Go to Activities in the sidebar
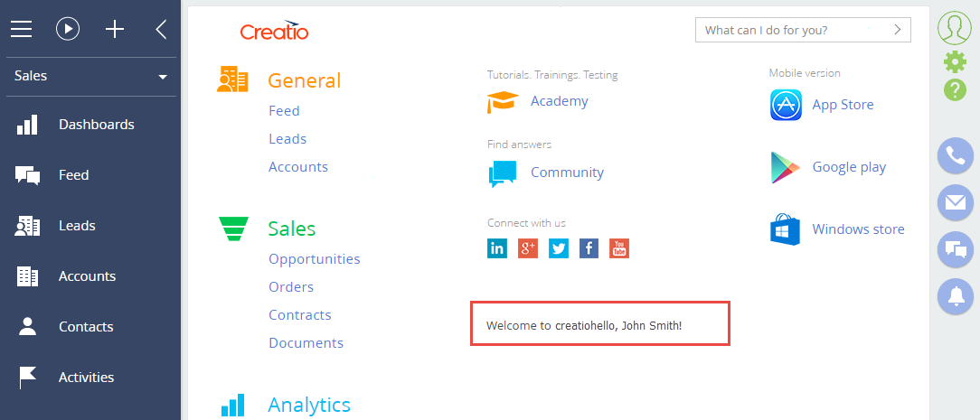The image size is (980, 420). tap(86, 378)
